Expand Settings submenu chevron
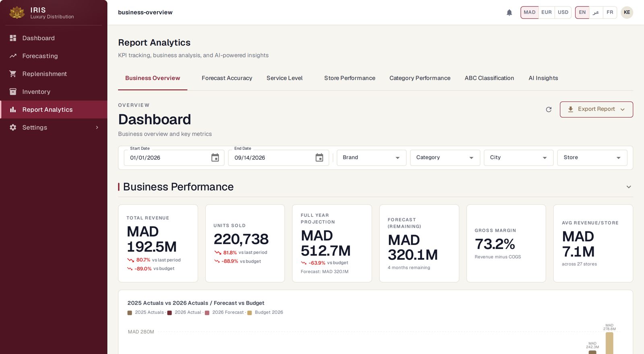The width and height of the screenshot is (644, 354). click(97, 128)
